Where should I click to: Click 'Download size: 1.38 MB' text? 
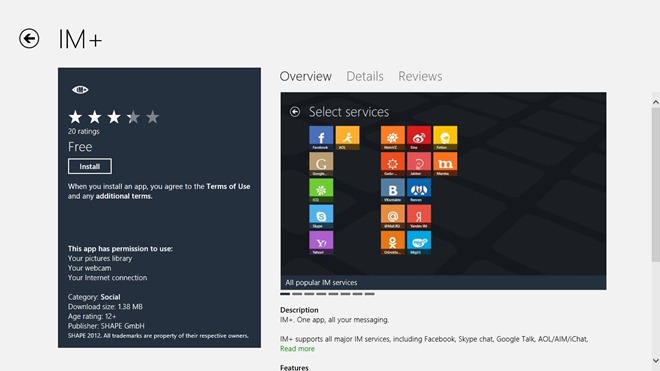click(x=105, y=307)
